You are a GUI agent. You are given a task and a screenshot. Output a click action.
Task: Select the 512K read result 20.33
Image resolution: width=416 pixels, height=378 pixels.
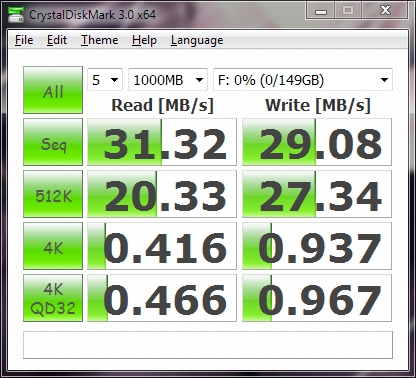click(x=162, y=194)
